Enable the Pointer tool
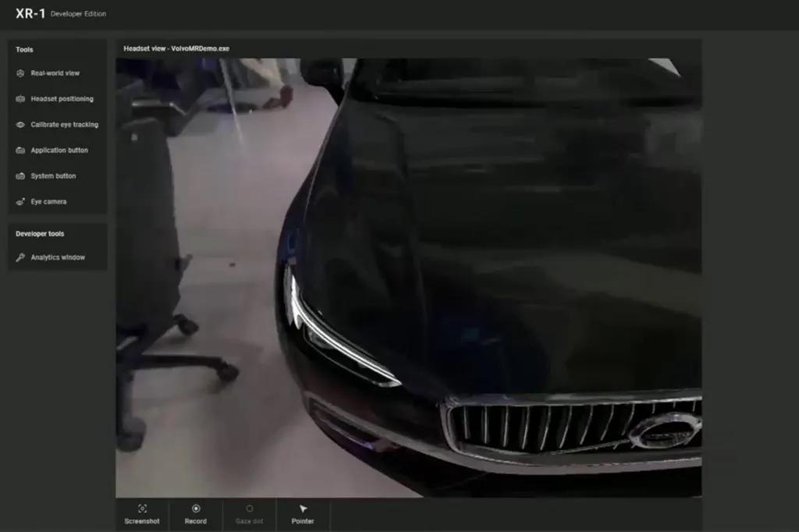This screenshot has width=799, height=532. point(303,515)
